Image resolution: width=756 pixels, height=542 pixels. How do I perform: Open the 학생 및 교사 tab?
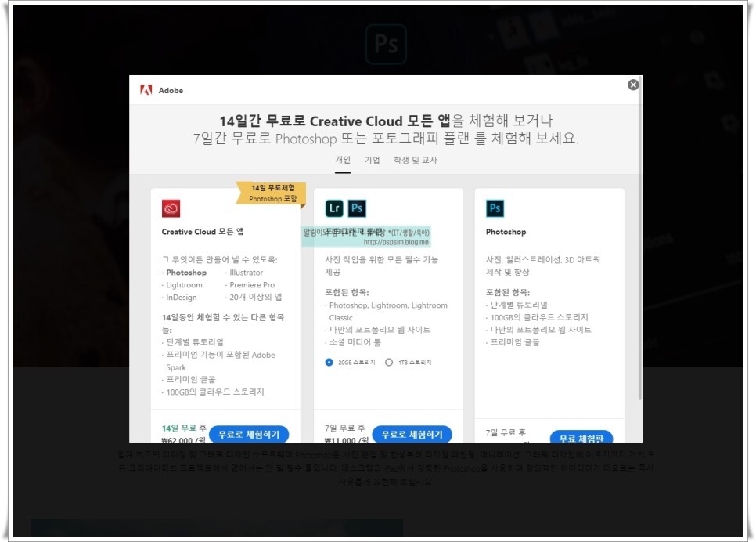click(415, 160)
